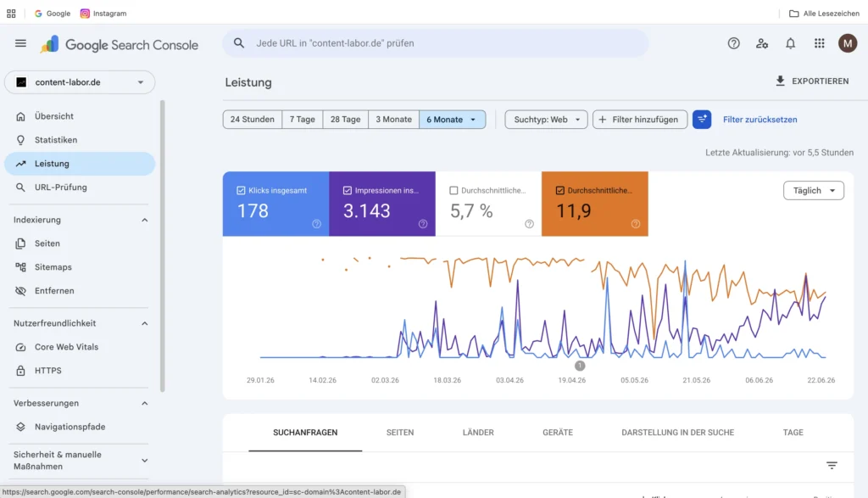
Task: Open the Instagram bookmark
Action: coord(103,14)
